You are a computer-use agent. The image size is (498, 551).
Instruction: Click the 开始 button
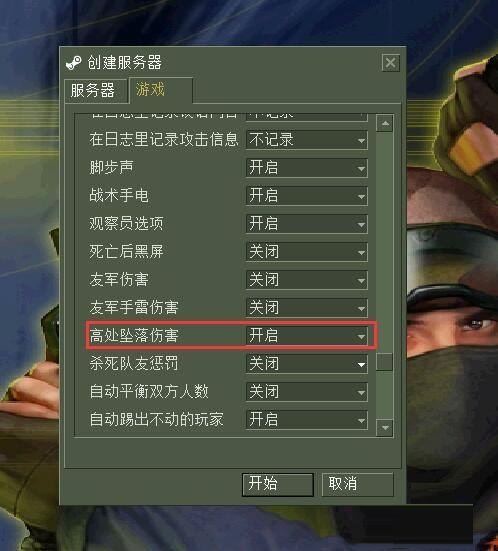tap(278, 484)
